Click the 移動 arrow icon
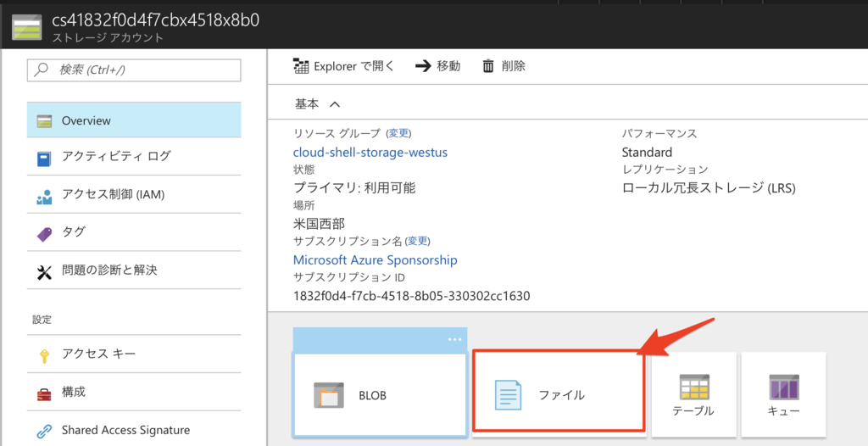 [424, 66]
